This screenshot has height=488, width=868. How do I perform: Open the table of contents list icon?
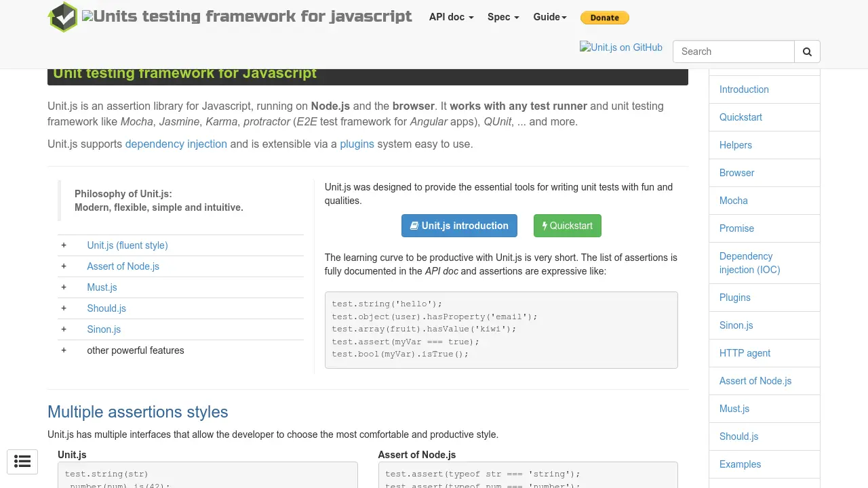tap(22, 462)
